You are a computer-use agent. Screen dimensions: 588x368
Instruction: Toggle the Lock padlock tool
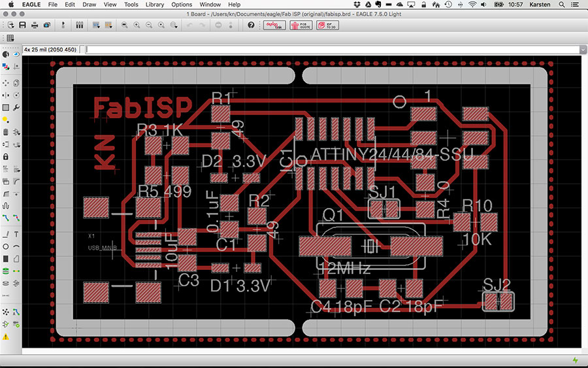6,156
